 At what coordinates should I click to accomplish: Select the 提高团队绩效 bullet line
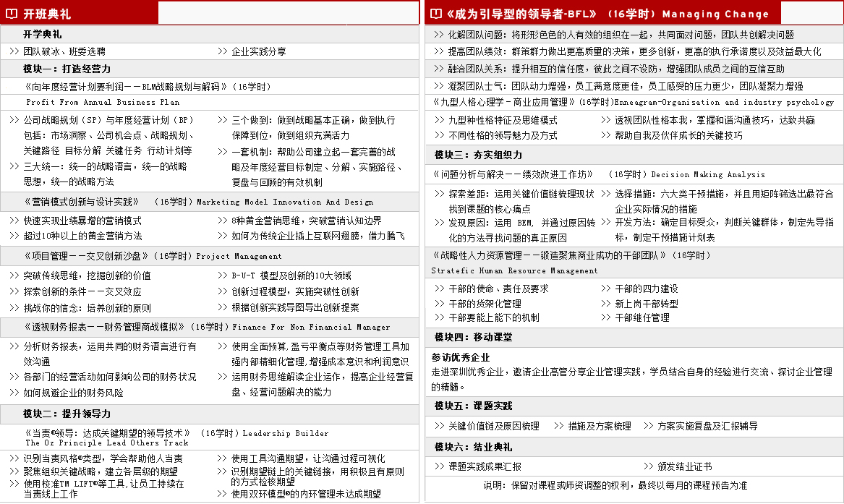[x=634, y=51]
